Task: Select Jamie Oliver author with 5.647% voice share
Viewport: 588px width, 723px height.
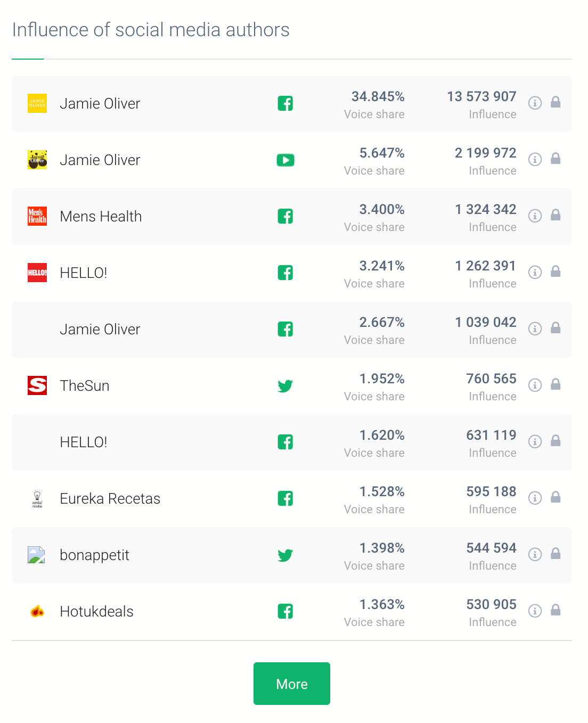Action: pyautogui.click(x=100, y=160)
